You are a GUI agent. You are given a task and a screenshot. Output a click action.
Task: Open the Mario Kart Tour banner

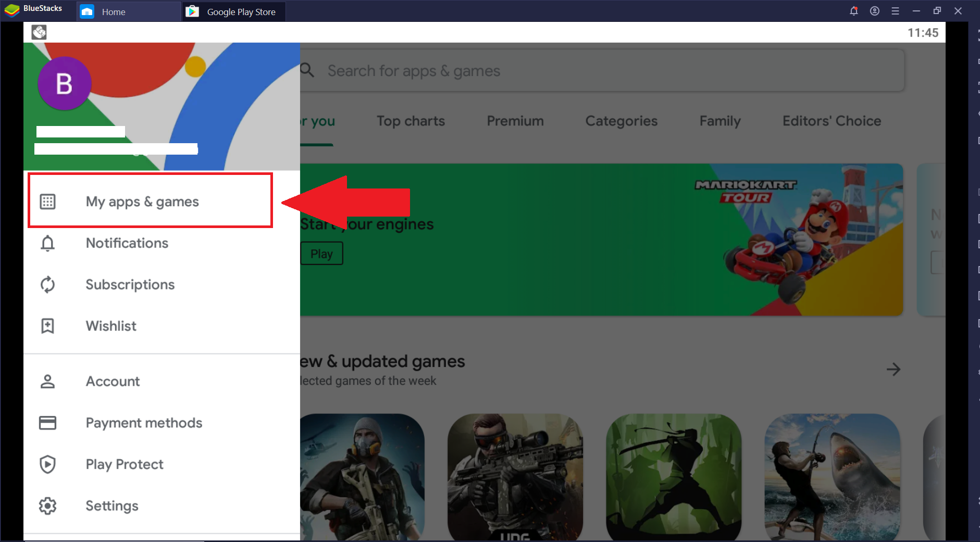[x=601, y=240]
